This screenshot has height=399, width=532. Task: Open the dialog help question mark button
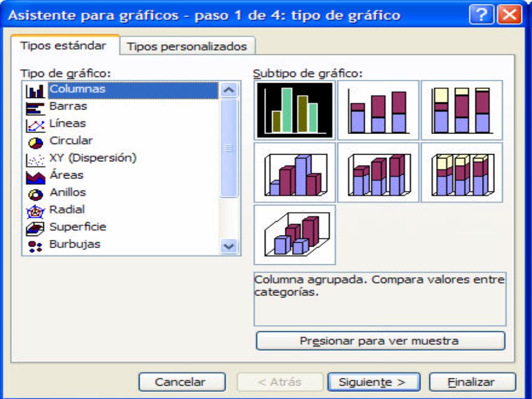[482, 15]
